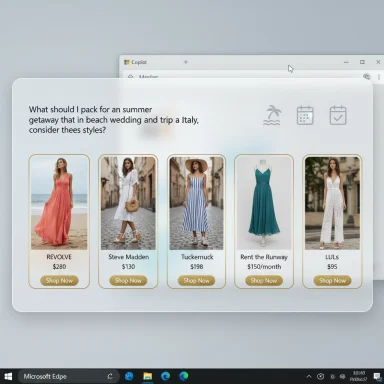This screenshot has width=384, height=384.
Task: Shop Now for Rent the Runway dress
Action: [x=264, y=281]
